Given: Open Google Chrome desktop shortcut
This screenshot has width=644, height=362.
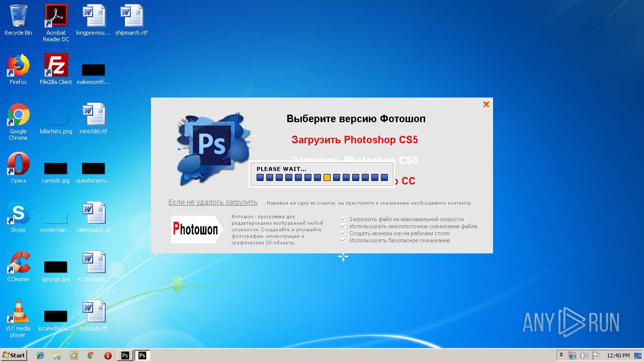Looking at the screenshot, I should click(x=18, y=122).
